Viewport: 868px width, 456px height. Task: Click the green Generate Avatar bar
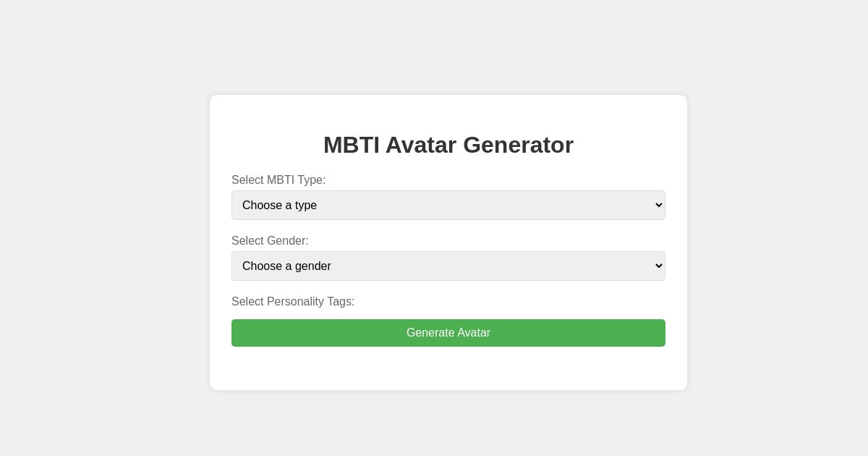click(448, 333)
